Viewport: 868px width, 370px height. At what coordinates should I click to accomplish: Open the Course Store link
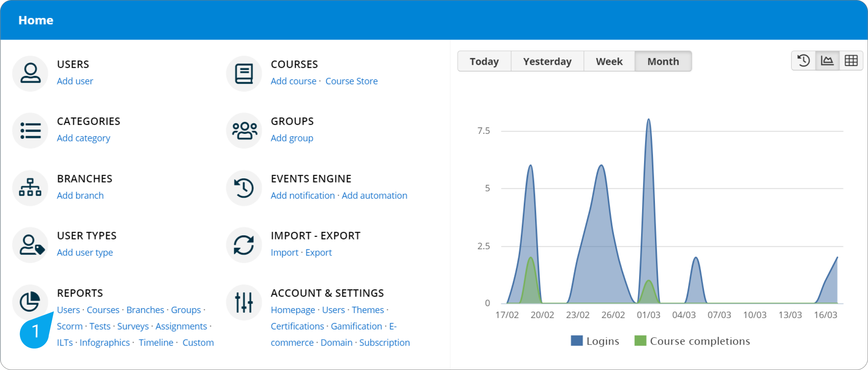[x=351, y=81]
